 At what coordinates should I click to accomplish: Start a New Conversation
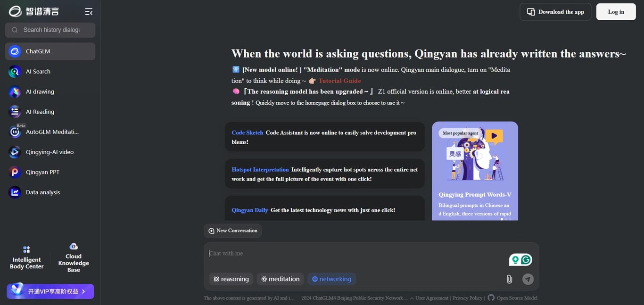click(x=233, y=231)
